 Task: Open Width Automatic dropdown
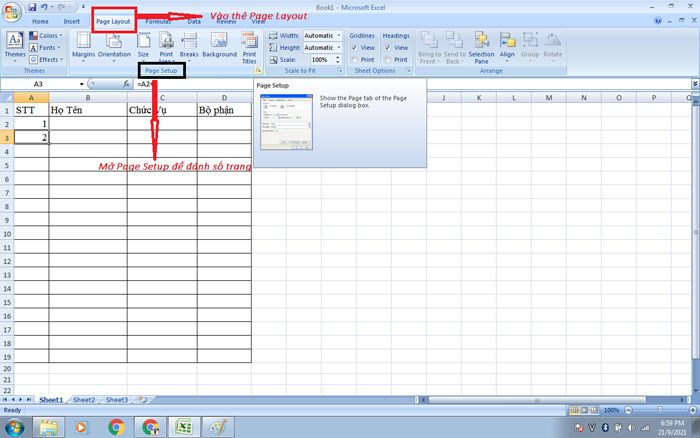point(338,35)
